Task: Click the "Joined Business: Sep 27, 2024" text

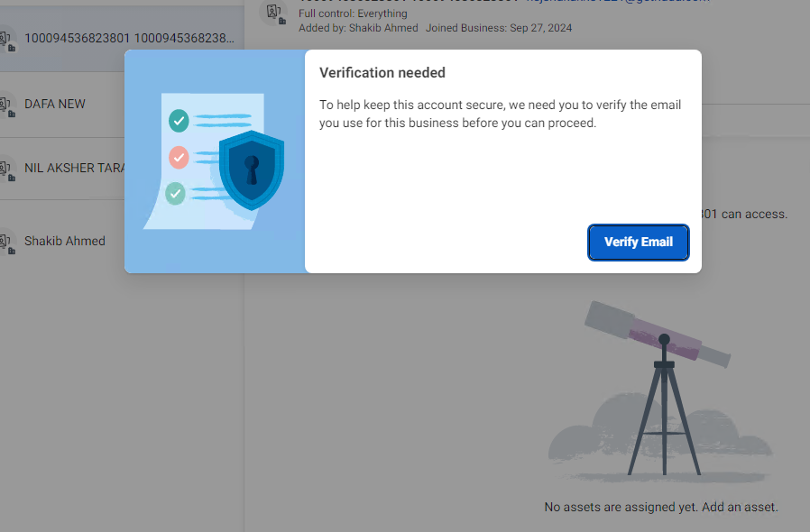Action: [x=499, y=28]
